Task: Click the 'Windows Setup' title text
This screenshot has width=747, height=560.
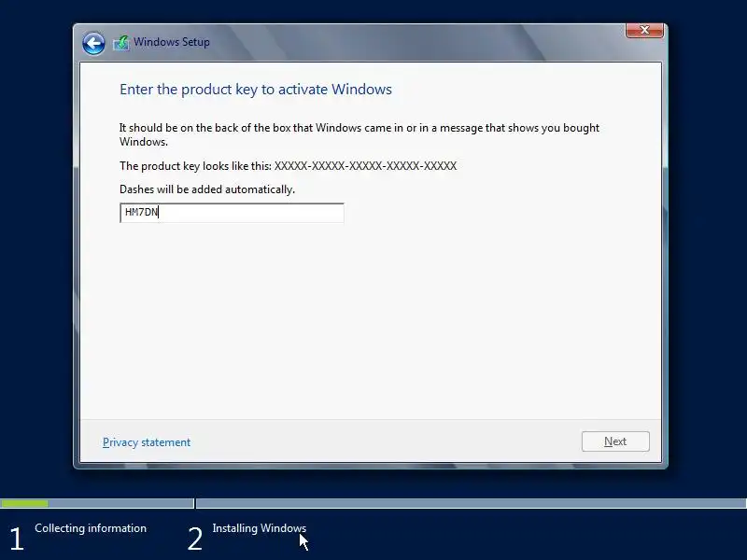Action: (172, 42)
